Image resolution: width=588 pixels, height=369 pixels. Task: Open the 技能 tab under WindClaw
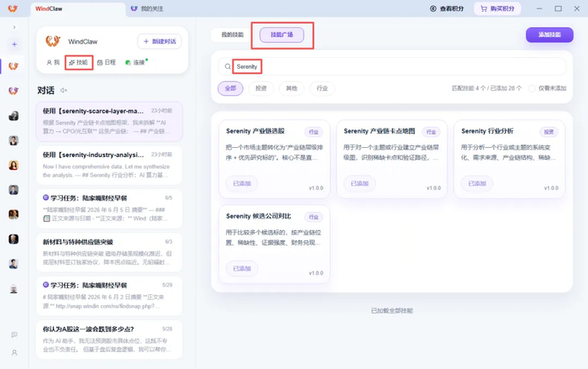(78, 62)
